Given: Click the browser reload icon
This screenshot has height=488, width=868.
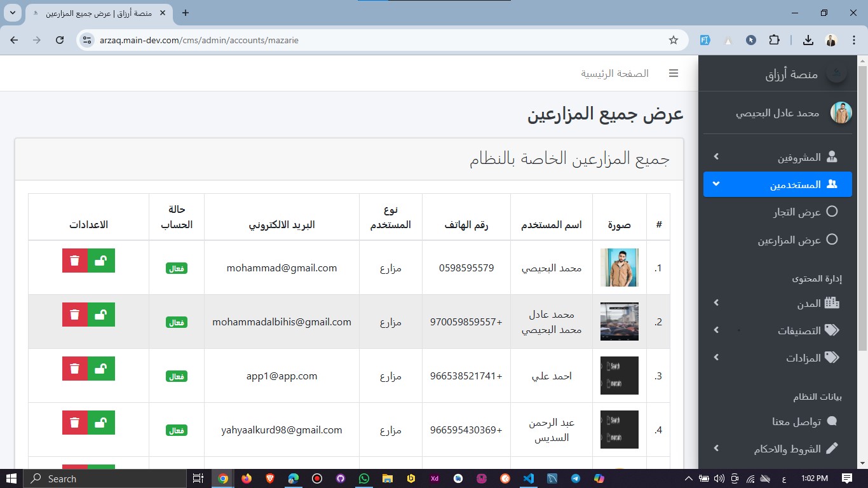Looking at the screenshot, I should pyautogui.click(x=60, y=40).
